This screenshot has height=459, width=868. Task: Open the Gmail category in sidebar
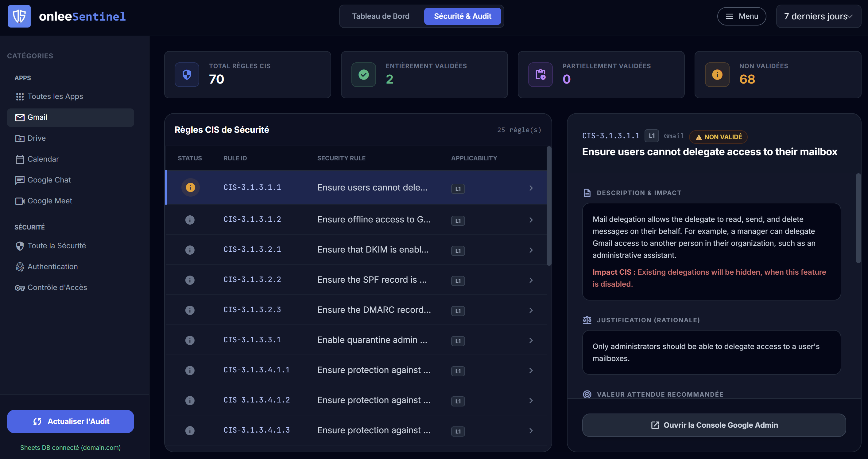pos(70,117)
